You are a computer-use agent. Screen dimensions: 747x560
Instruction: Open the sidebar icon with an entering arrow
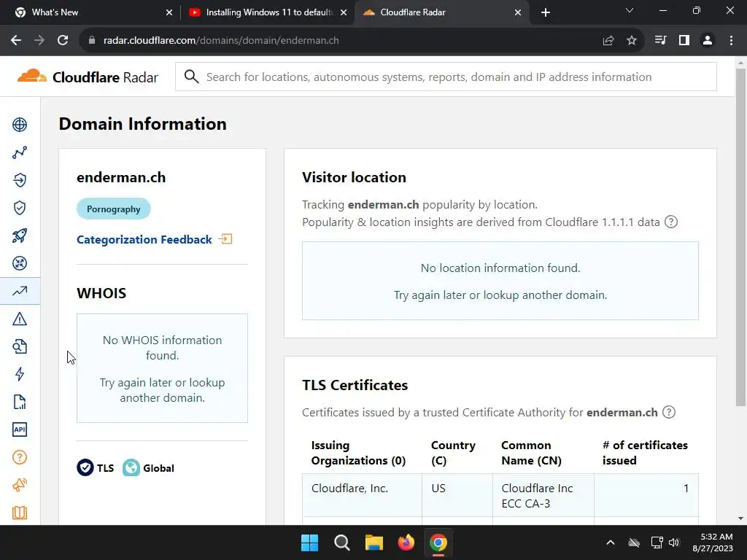tap(20, 180)
